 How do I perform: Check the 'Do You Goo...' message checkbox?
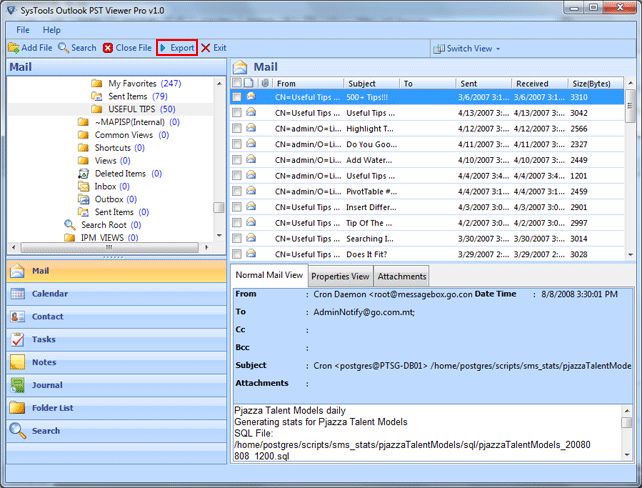[x=237, y=144]
